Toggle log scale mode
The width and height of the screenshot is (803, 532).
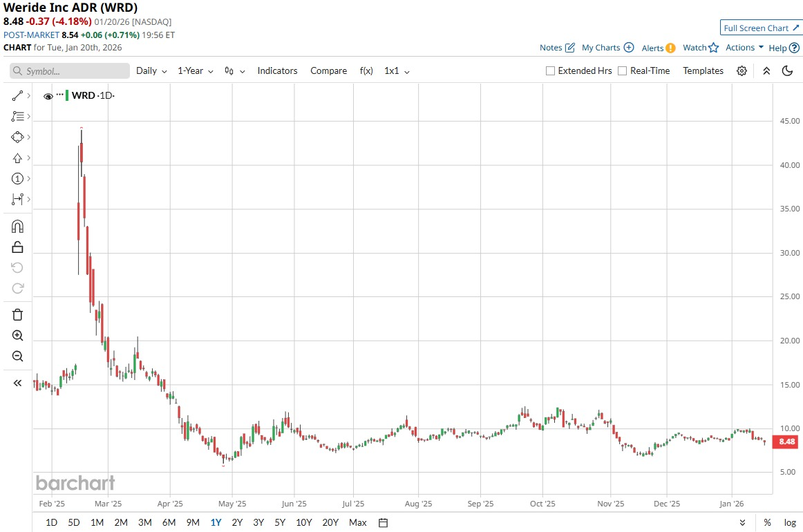pos(790,523)
